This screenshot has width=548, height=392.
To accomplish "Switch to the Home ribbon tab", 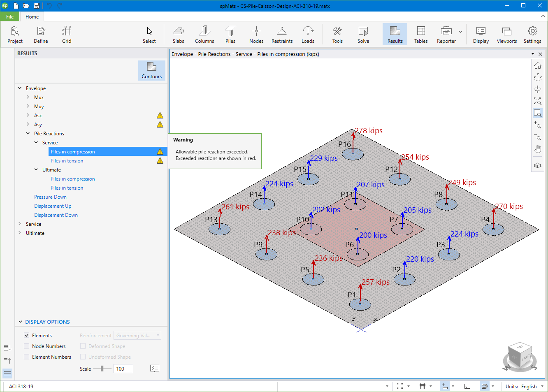I will [32, 17].
